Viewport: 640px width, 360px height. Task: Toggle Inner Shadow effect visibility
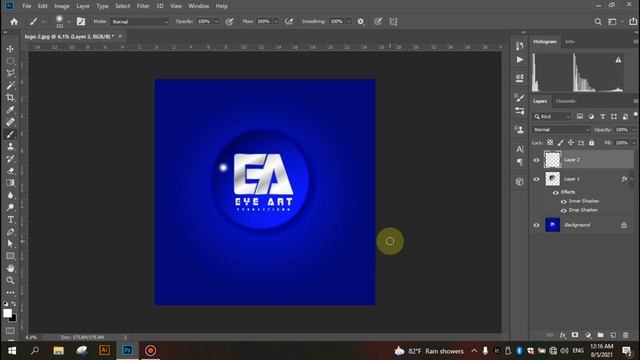coord(564,202)
